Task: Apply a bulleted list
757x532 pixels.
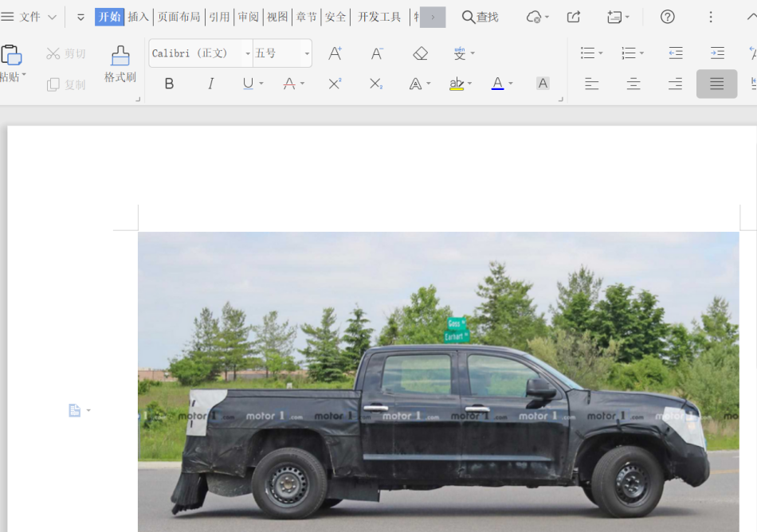Action: (x=587, y=53)
